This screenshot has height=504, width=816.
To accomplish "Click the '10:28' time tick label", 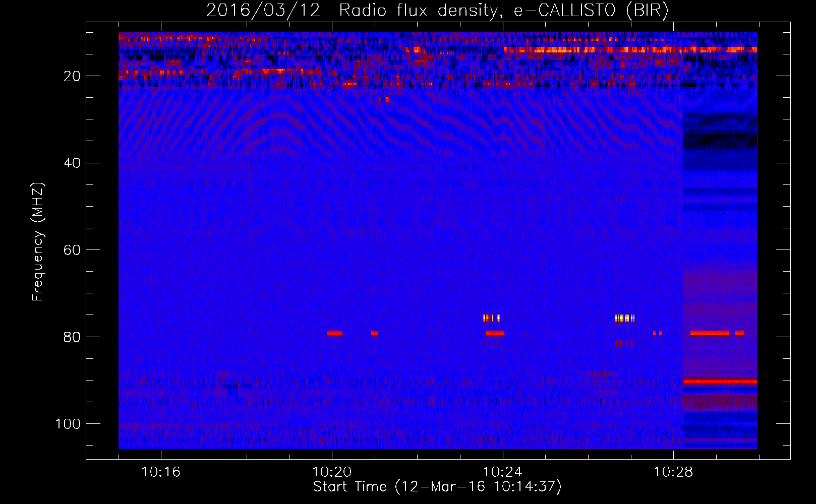I will click(x=674, y=472).
